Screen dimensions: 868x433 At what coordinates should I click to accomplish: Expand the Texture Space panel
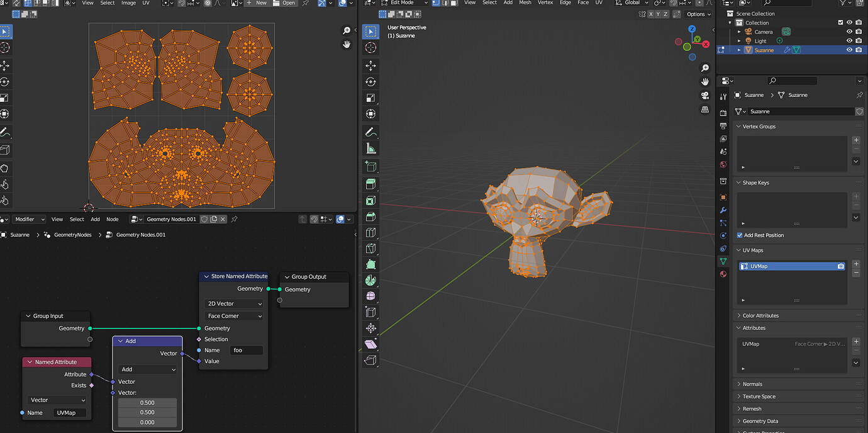pyautogui.click(x=739, y=396)
